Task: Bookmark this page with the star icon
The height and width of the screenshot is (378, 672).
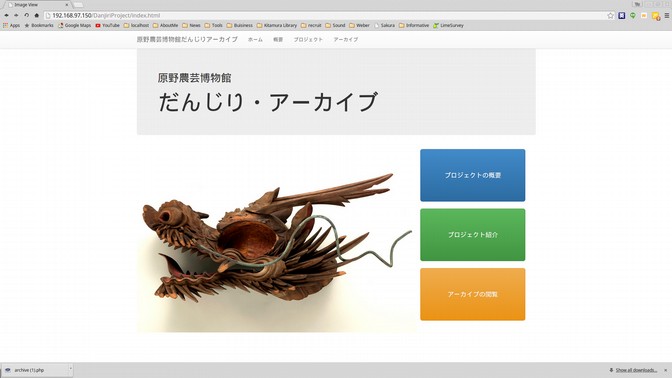Action: tap(610, 15)
